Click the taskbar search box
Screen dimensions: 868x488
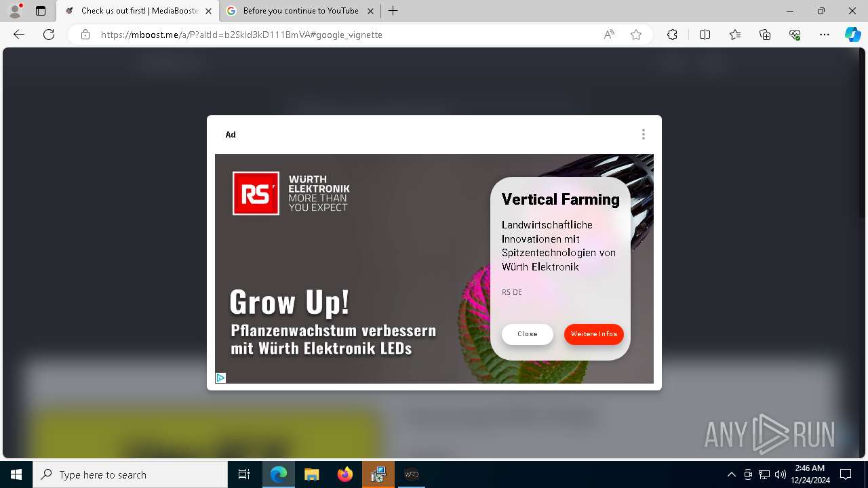click(x=130, y=474)
